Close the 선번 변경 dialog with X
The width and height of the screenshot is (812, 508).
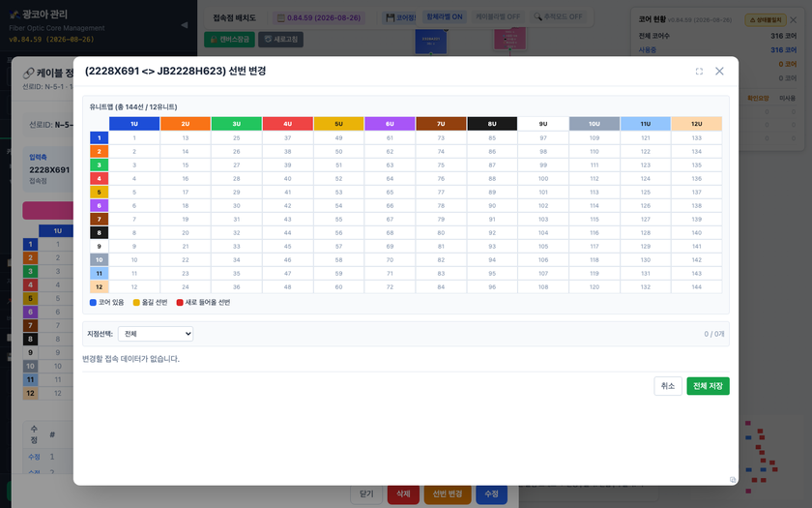tap(719, 71)
